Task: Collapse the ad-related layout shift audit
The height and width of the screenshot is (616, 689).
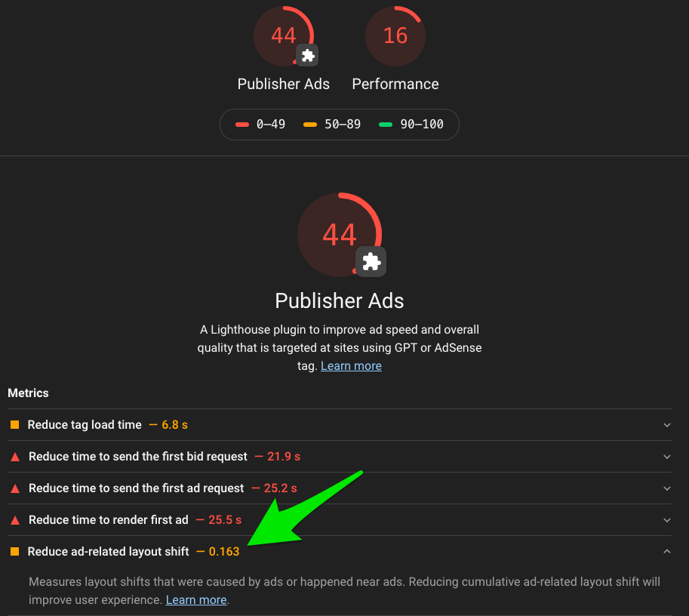Action: (x=667, y=551)
